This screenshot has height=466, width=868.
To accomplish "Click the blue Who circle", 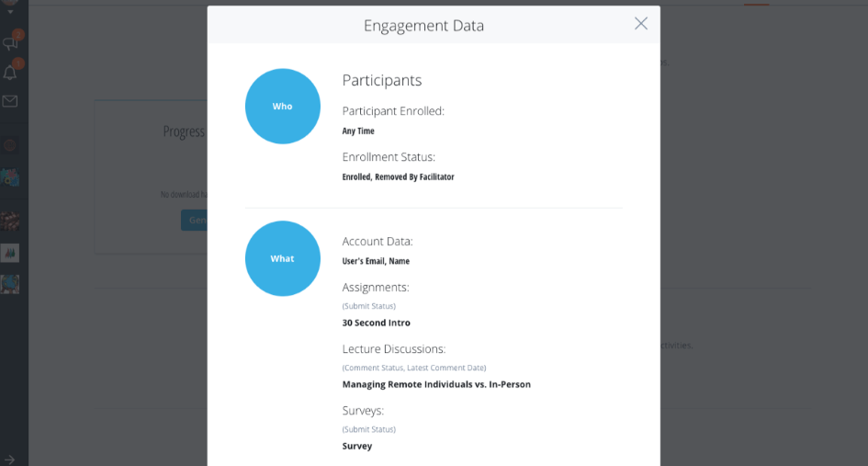I will 283,107.
